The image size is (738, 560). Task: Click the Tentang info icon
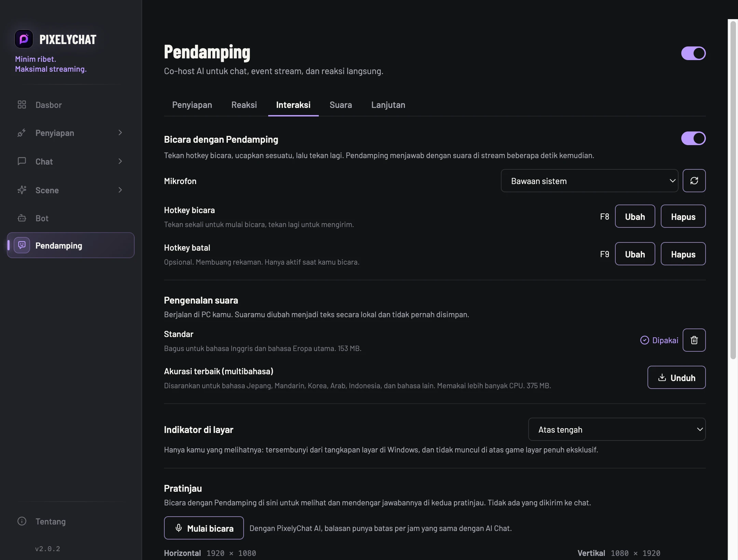tap(22, 521)
